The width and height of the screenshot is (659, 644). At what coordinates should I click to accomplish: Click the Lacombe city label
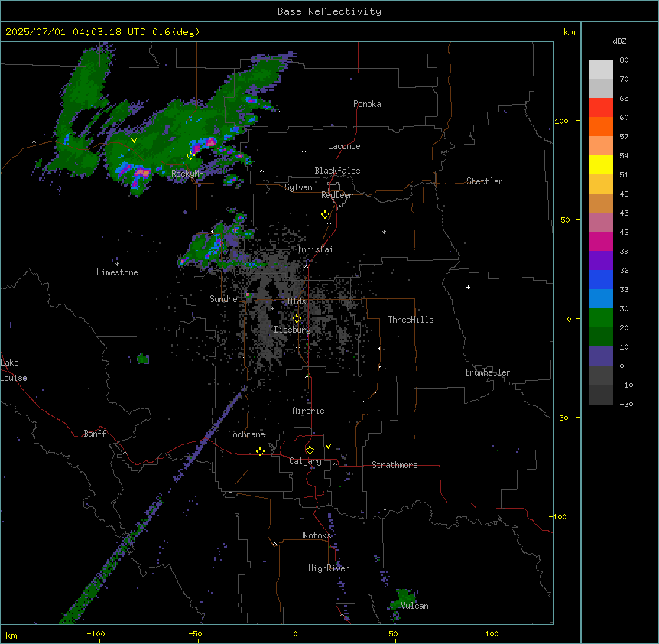(x=344, y=146)
